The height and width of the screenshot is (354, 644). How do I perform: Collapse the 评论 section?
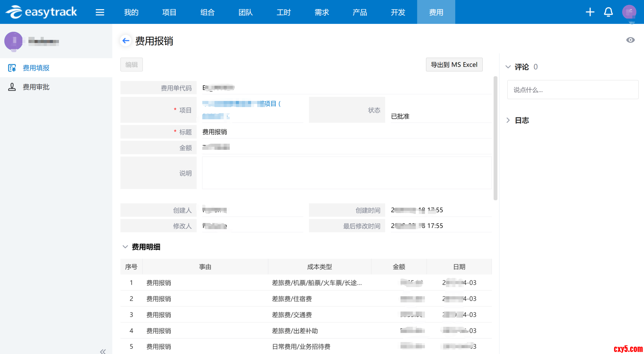pyautogui.click(x=508, y=67)
